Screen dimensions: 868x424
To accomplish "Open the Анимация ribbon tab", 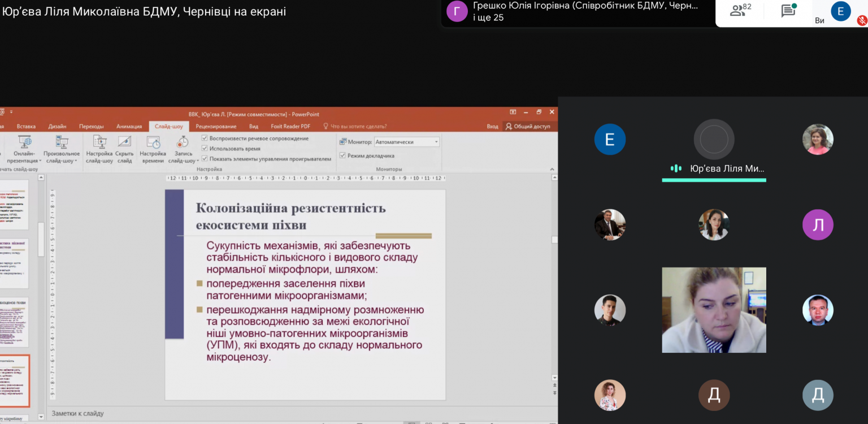I will tap(129, 127).
